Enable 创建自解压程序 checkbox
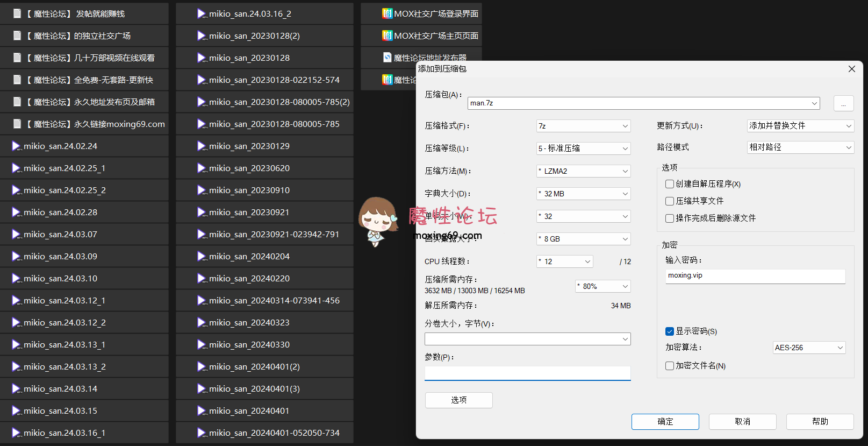The width and height of the screenshot is (868, 446). pyautogui.click(x=670, y=184)
